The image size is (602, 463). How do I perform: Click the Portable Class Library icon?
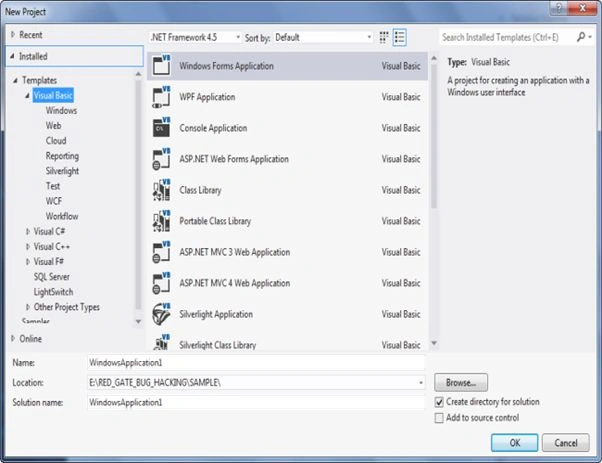click(x=161, y=221)
